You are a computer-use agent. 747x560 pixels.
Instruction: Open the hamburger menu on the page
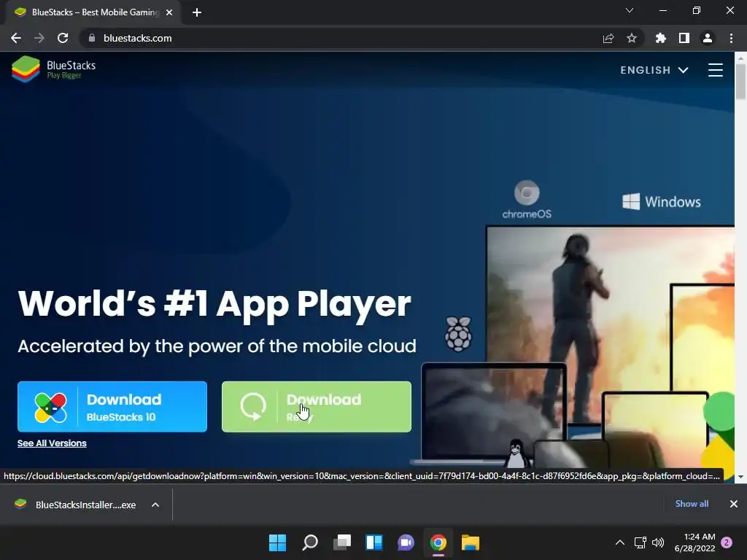click(715, 70)
